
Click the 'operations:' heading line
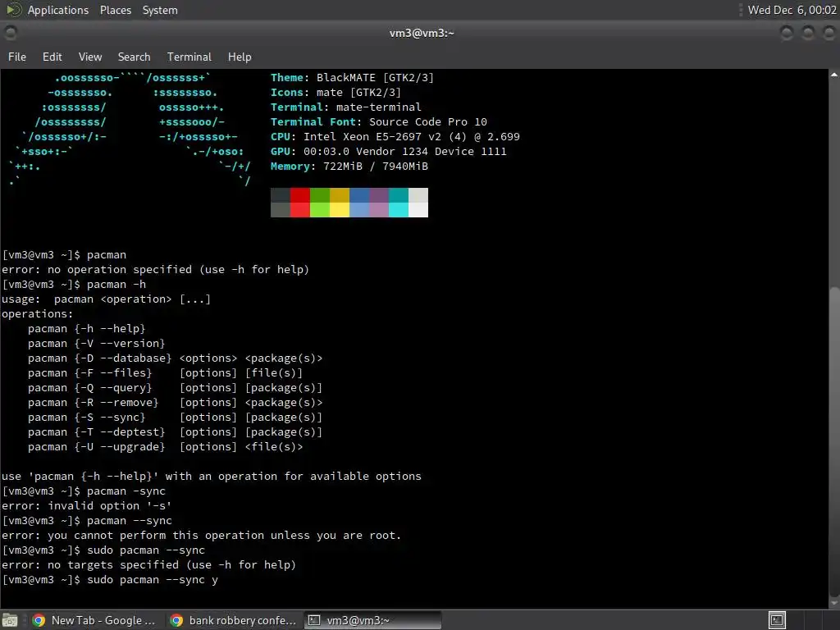tap(38, 314)
